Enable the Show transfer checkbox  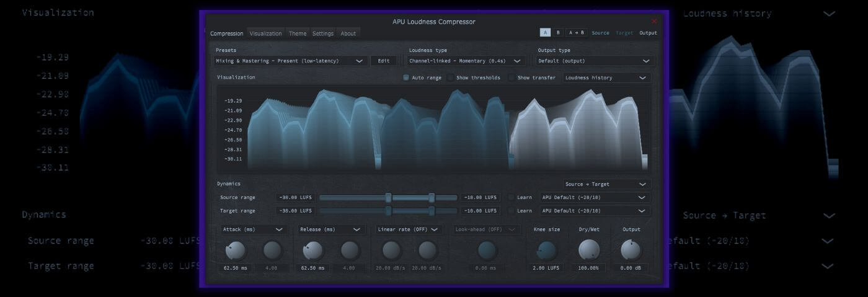pos(511,78)
